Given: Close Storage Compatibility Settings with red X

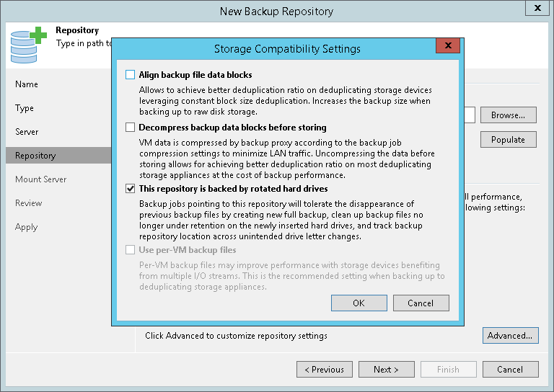Looking at the screenshot, I should [x=448, y=45].
